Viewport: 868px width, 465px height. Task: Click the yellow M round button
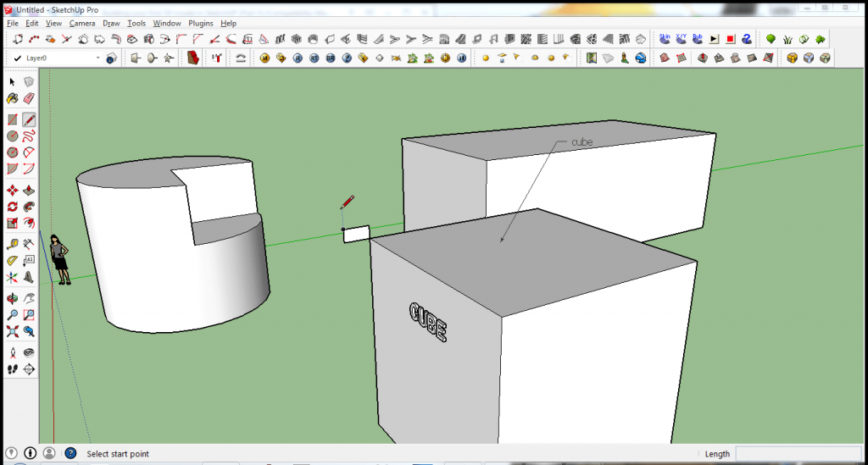point(264,58)
